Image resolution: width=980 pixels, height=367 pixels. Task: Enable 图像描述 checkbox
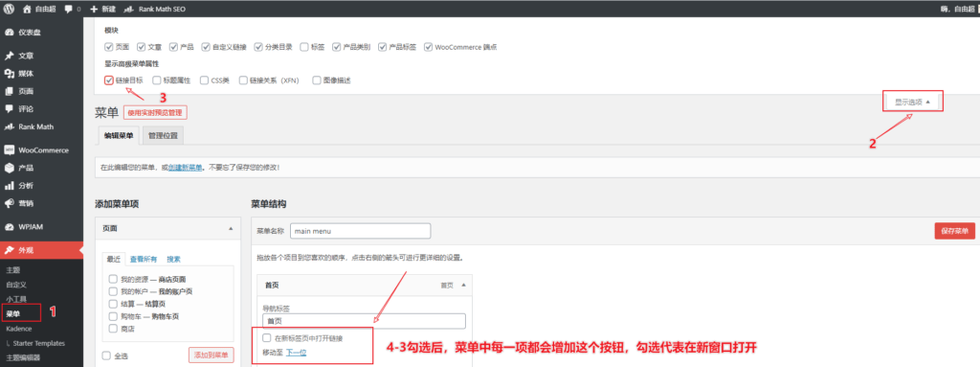317,80
